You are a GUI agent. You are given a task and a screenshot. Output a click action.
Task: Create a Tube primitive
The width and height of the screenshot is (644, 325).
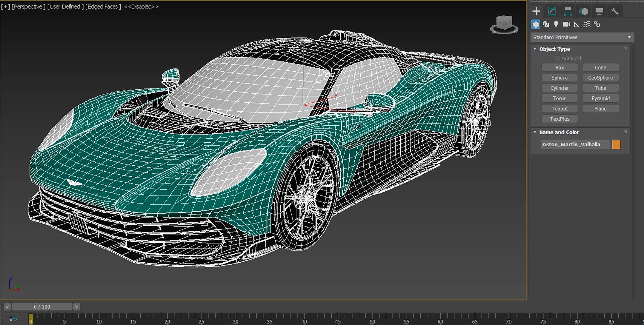(x=600, y=88)
